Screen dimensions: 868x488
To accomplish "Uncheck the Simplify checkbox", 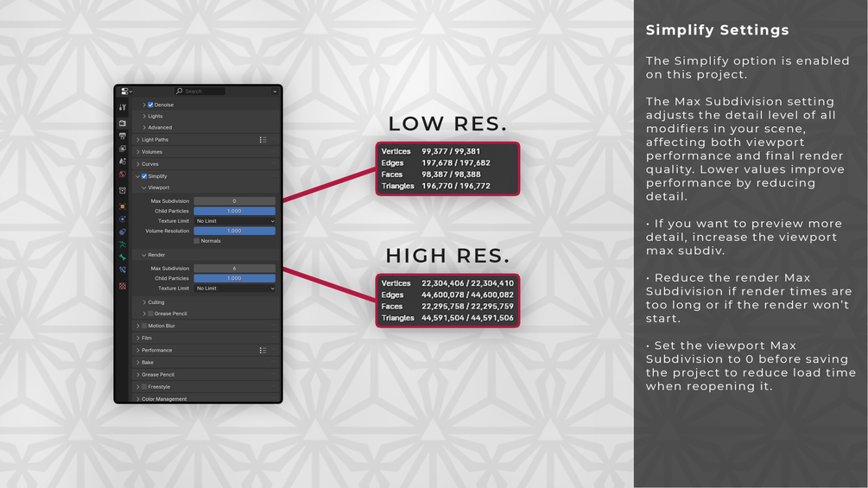I will 144,176.
